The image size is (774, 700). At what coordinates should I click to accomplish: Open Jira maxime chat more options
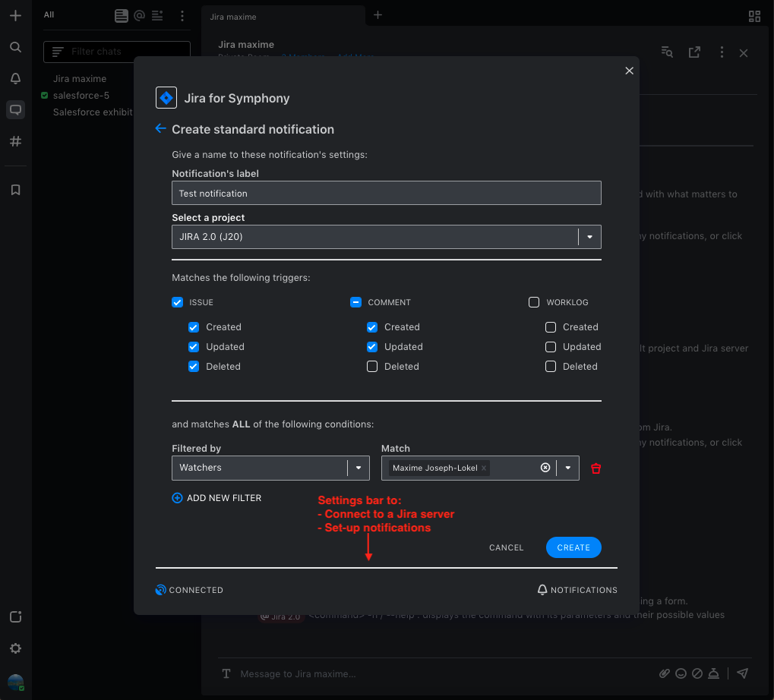722,52
